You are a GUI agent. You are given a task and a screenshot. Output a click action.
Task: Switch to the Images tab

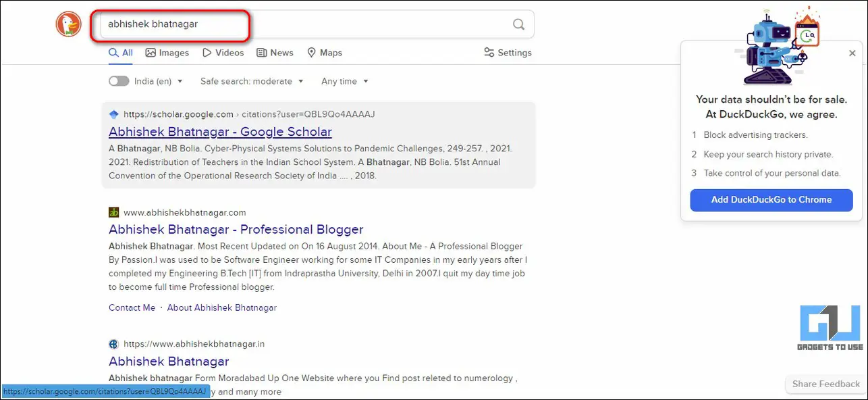(167, 53)
